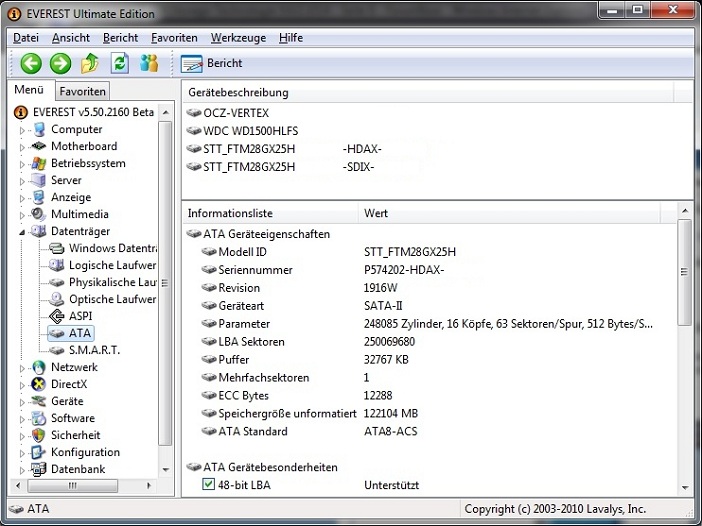
Task: Select the Konfiguration icon in tree
Action: (x=39, y=453)
